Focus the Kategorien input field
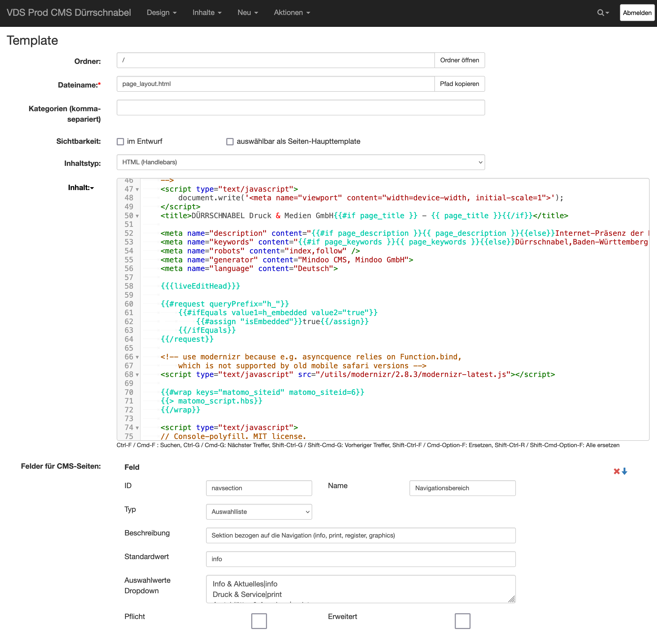 pos(301,108)
